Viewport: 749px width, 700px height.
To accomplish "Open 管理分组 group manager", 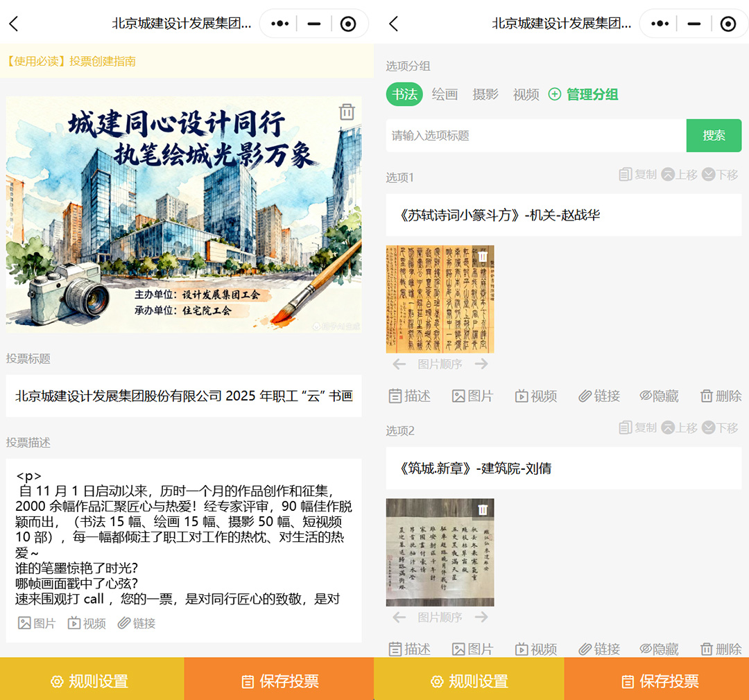I will [x=583, y=94].
